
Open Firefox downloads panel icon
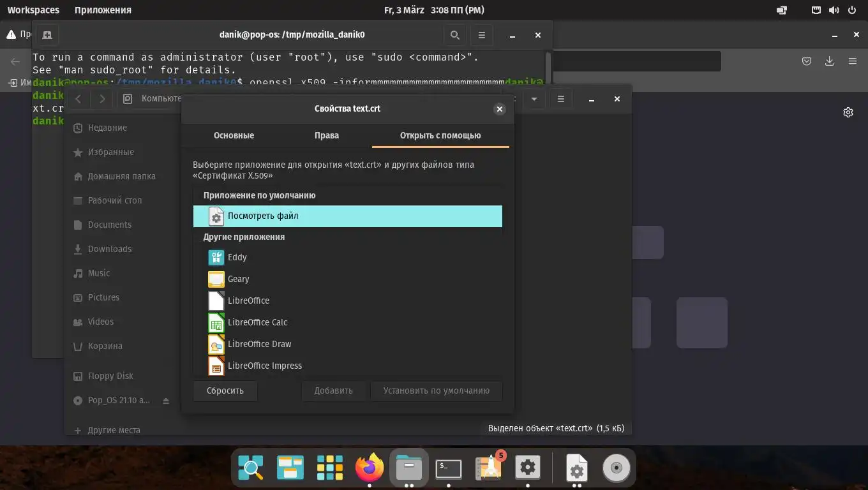(829, 61)
